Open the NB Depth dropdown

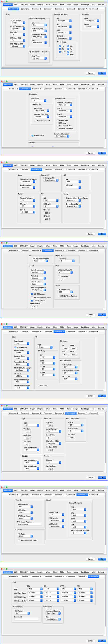tap(51, 206)
